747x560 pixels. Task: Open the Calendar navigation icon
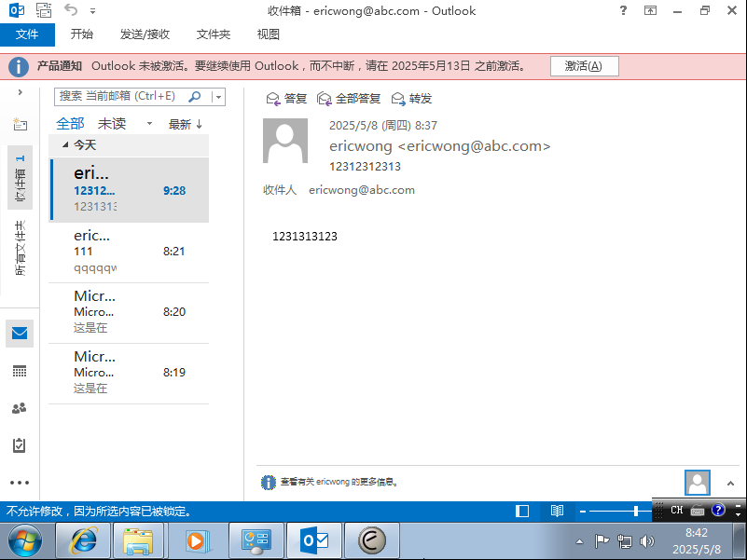pos(20,371)
